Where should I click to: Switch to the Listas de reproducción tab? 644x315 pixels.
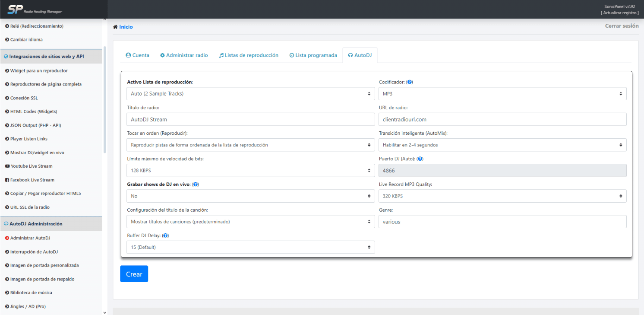click(248, 55)
